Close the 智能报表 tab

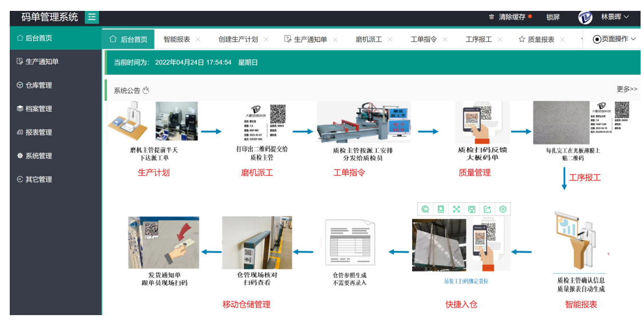pyautogui.click(x=198, y=40)
